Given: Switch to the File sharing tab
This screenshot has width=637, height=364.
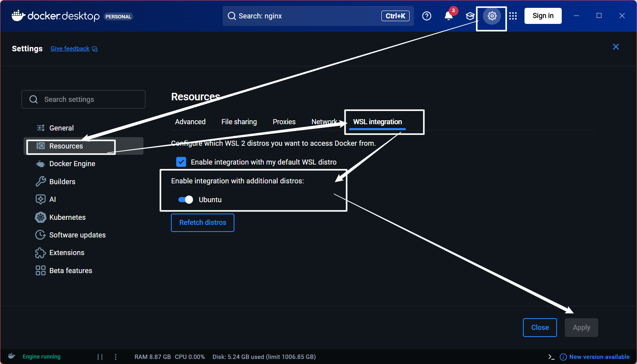Looking at the screenshot, I should [239, 122].
